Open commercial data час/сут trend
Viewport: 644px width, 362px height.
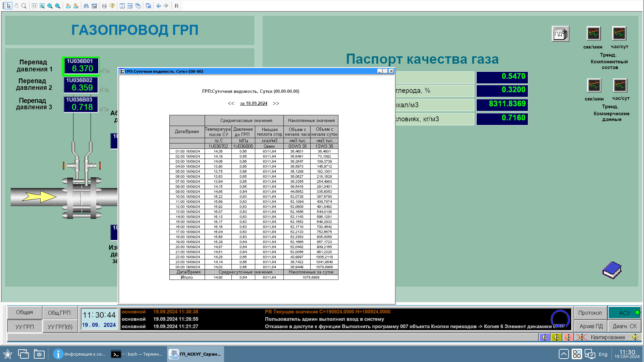pos(620,85)
